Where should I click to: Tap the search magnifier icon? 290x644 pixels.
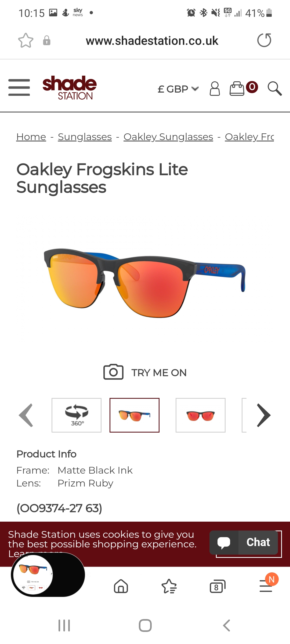click(x=275, y=88)
